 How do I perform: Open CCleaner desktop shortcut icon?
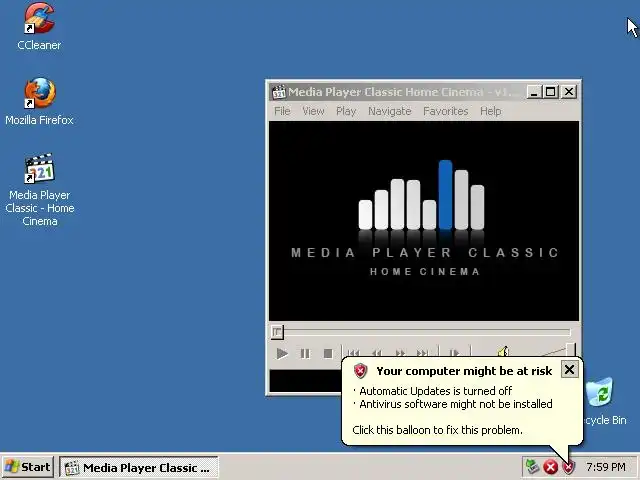[x=39, y=18]
